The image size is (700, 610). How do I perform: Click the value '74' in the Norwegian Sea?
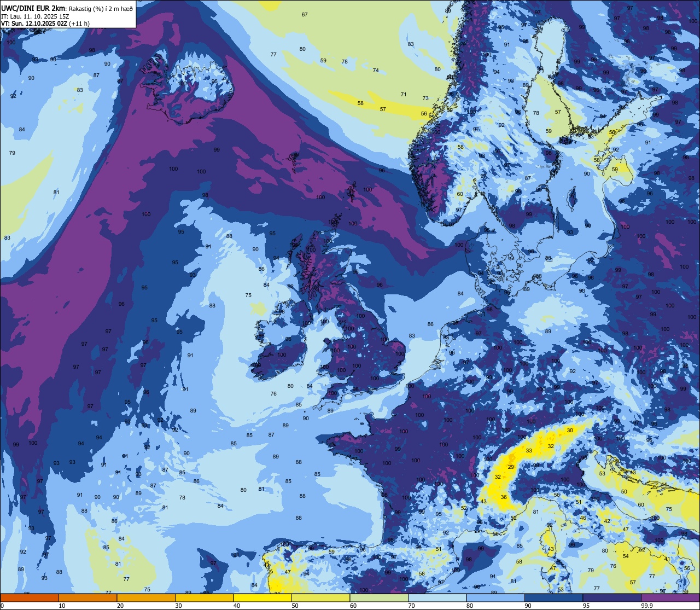pyautogui.click(x=376, y=70)
